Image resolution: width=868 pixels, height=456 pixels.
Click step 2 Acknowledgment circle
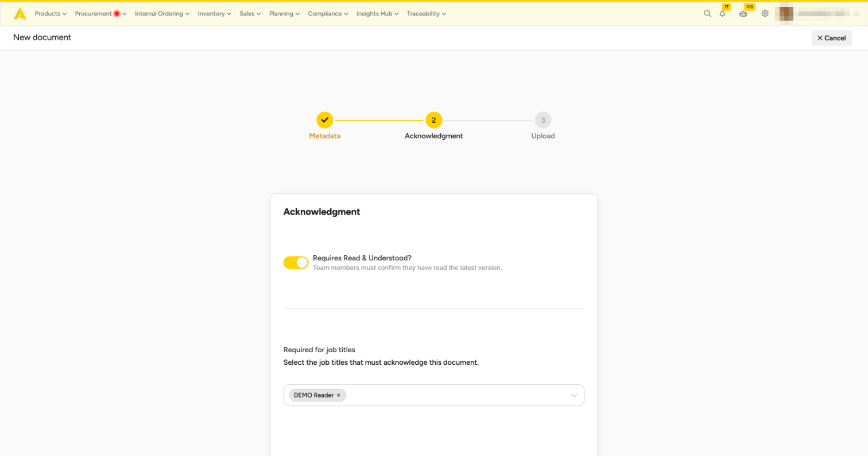click(x=434, y=120)
